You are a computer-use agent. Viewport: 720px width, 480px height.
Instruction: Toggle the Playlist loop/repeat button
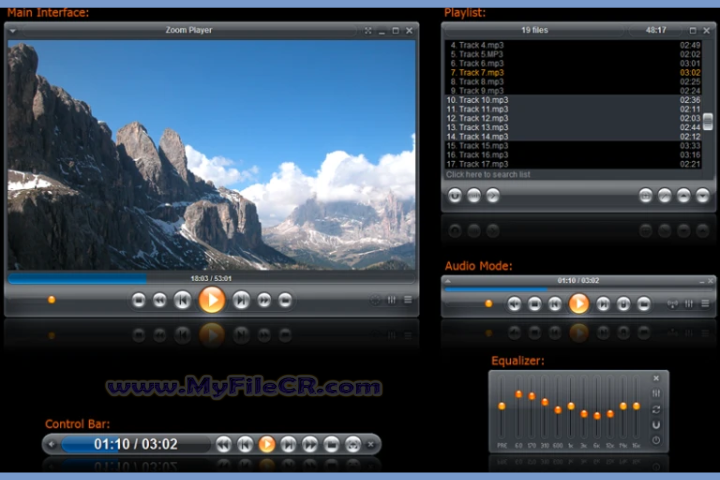coord(455,196)
